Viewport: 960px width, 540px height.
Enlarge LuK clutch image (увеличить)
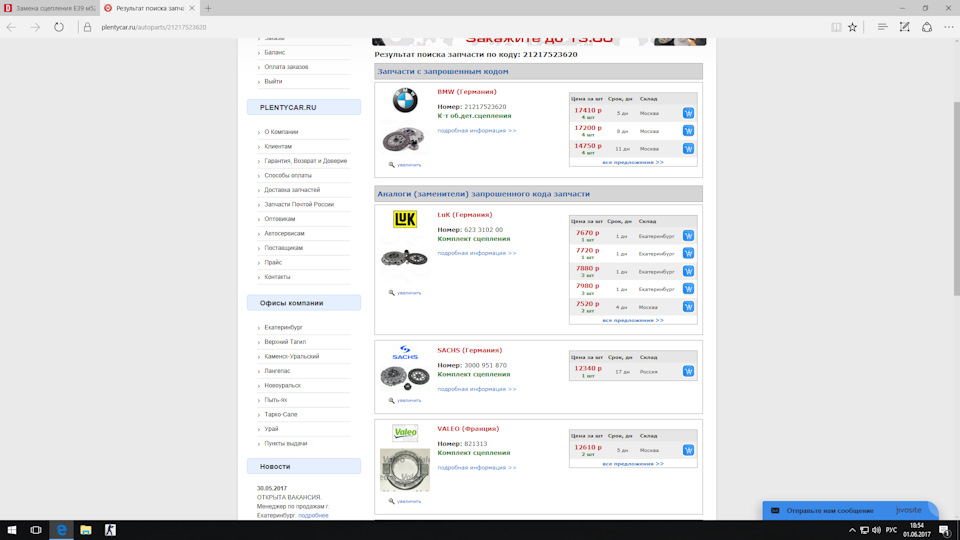click(408, 293)
